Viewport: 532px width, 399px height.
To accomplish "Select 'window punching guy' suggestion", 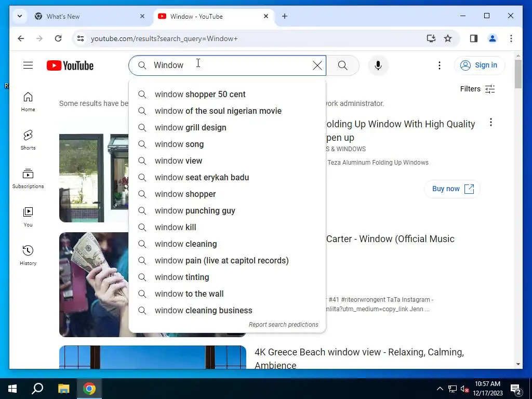I will [228, 211].
